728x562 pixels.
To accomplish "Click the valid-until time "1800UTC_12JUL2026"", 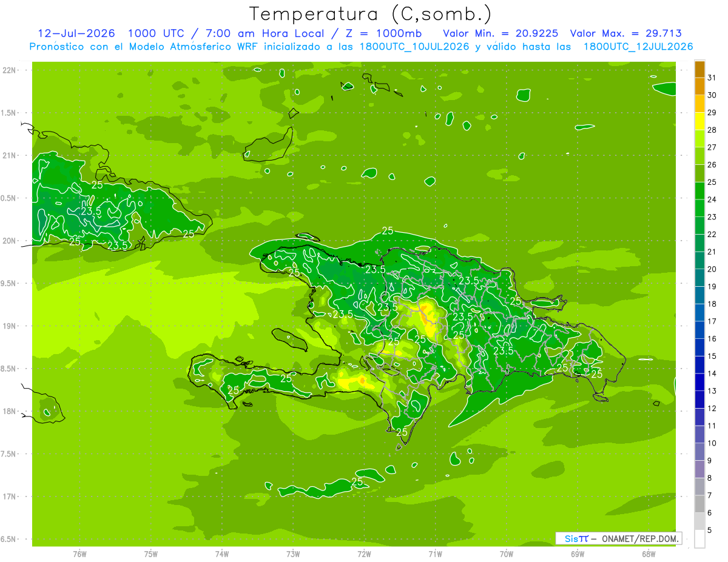I will click(x=638, y=47).
